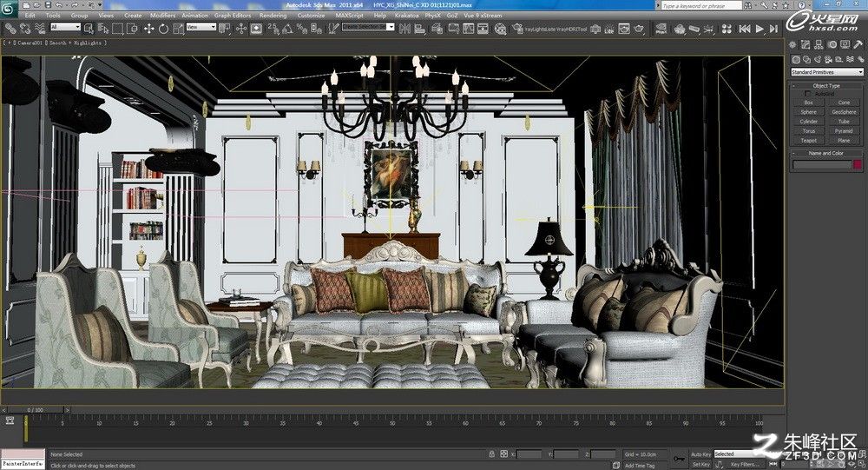Toggle the Angle Snap button
The width and height of the screenshot is (868, 470).
click(x=288, y=29)
